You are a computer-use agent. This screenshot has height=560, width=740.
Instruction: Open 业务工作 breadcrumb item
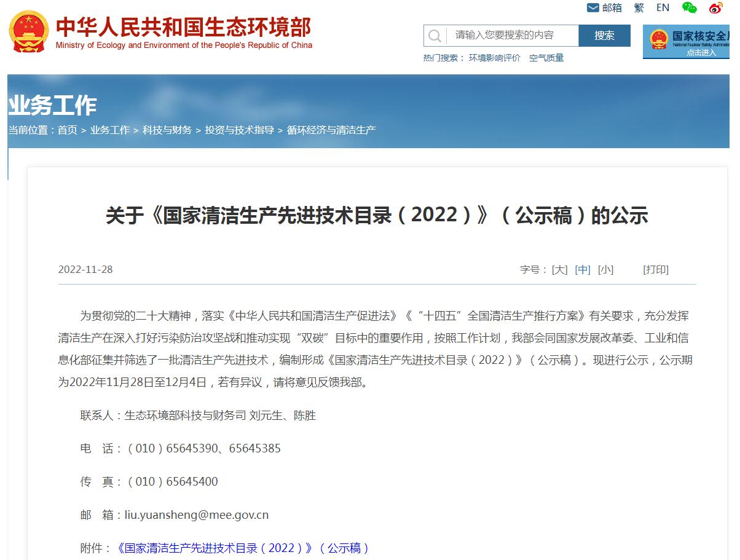pyautogui.click(x=110, y=130)
